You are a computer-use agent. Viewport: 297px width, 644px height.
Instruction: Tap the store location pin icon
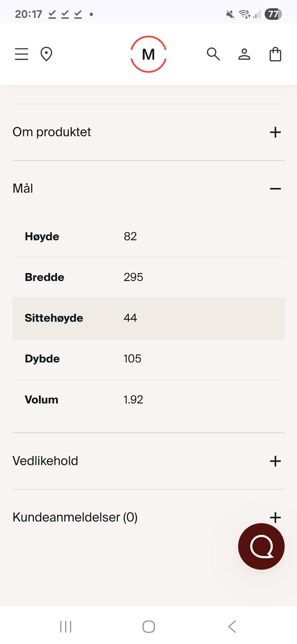[x=46, y=54]
